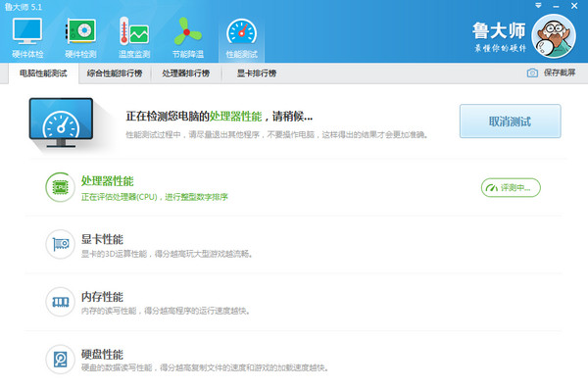Screen dimensions: 588x389
Task: Switch to 显卡排行榜 tab
Action: click(257, 73)
